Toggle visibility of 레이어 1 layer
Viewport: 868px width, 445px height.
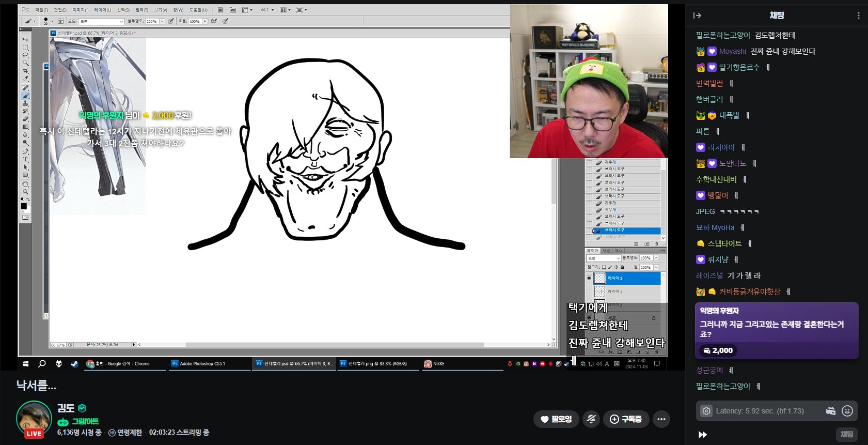(x=589, y=291)
